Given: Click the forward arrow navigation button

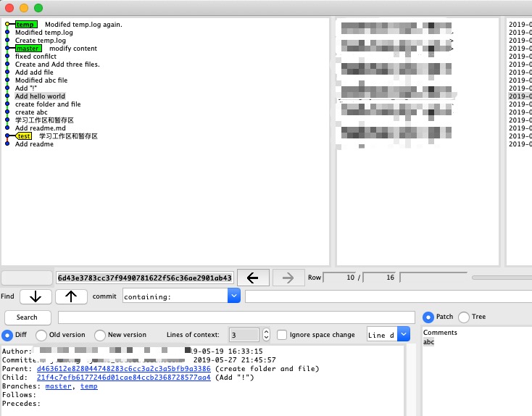Looking at the screenshot, I should [x=287, y=278].
